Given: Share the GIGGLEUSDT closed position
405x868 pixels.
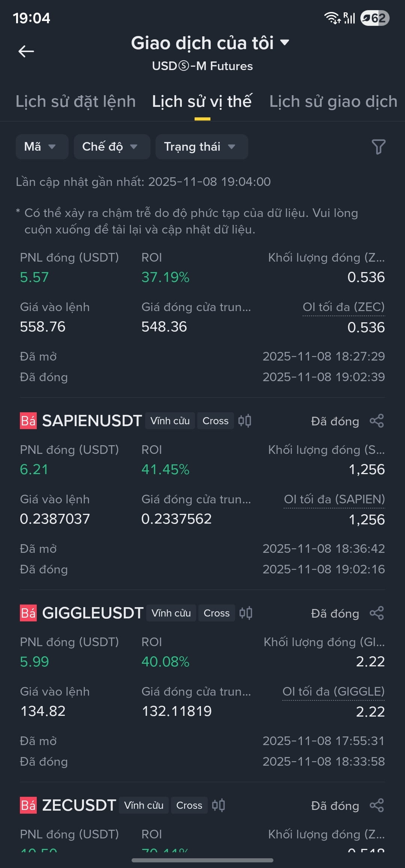Looking at the screenshot, I should [x=376, y=613].
